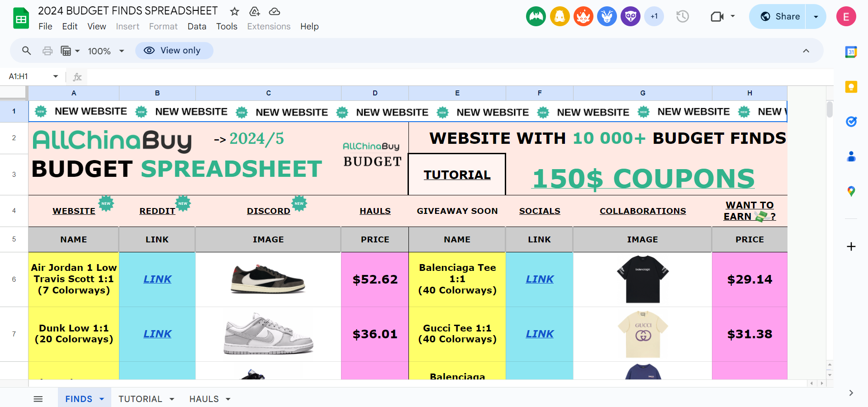The width and height of the screenshot is (868, 407).
Task: Start a Meet call camera icon
Action: point(717,17)
